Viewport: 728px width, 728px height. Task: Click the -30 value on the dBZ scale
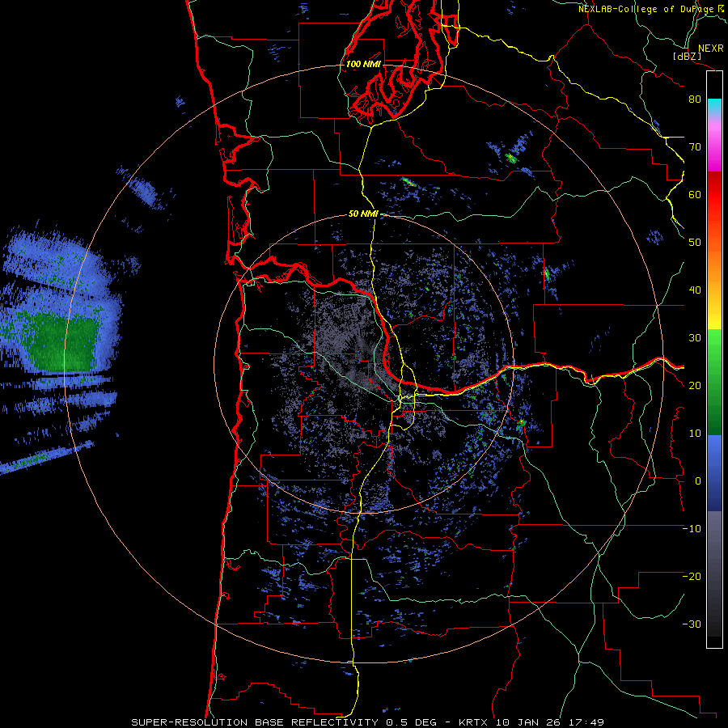(x=692, y=624)
